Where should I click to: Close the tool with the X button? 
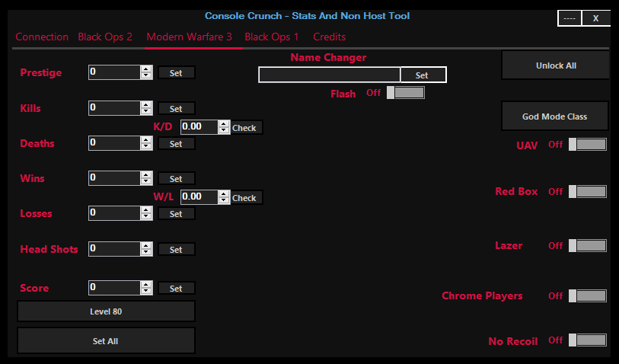pyautogui.click(x=596, y=18)
